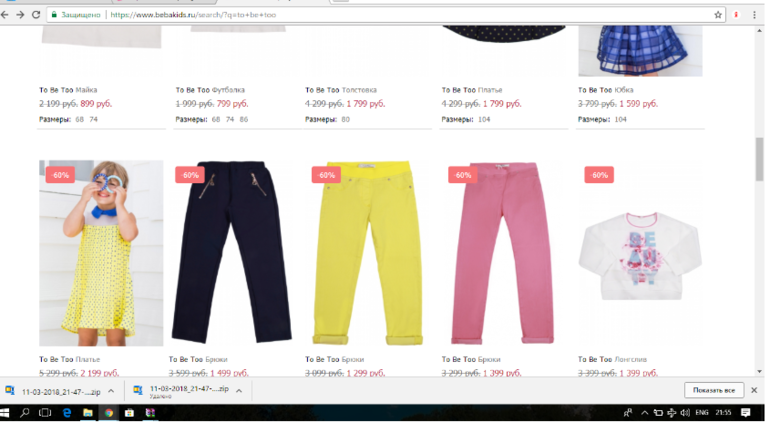This screenshot has width=770, height=433.
Task: Open File Explorer from the taskbar
Action: (x=87, y=413)
